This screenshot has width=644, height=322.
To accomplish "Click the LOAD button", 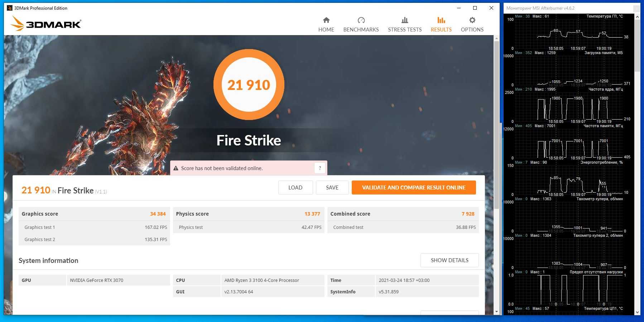I will click(x=295, y=188).
